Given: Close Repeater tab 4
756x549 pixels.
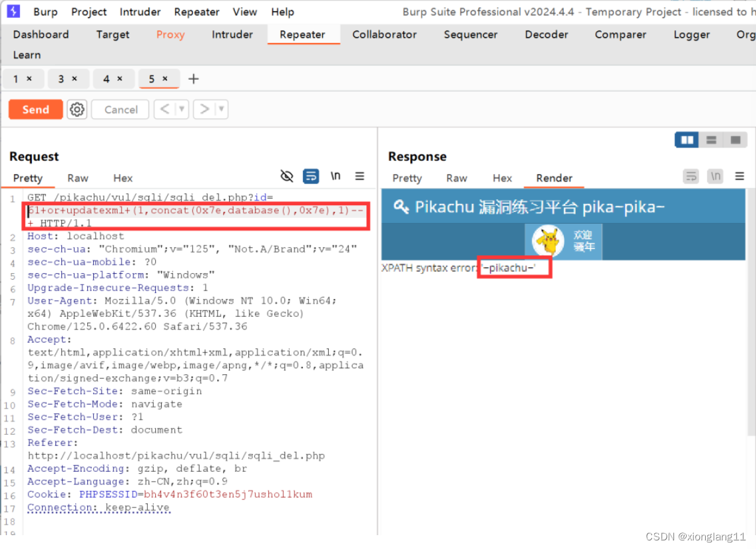Looking at the screenshot, I should [120, 79].
